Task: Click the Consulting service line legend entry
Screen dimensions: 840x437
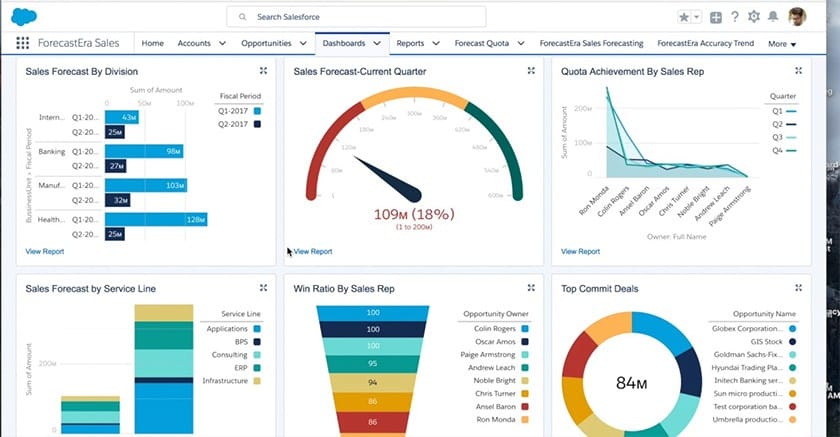Action: [236, 355]
